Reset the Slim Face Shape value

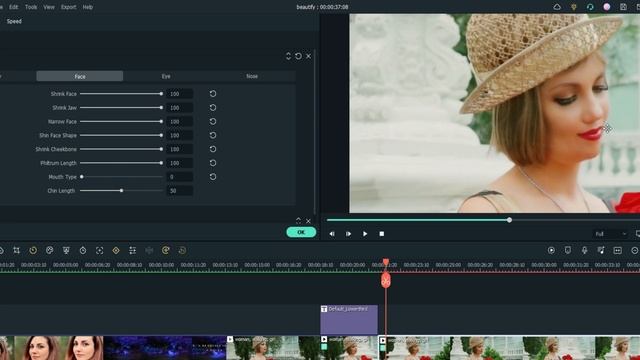[x=213, y=136]
